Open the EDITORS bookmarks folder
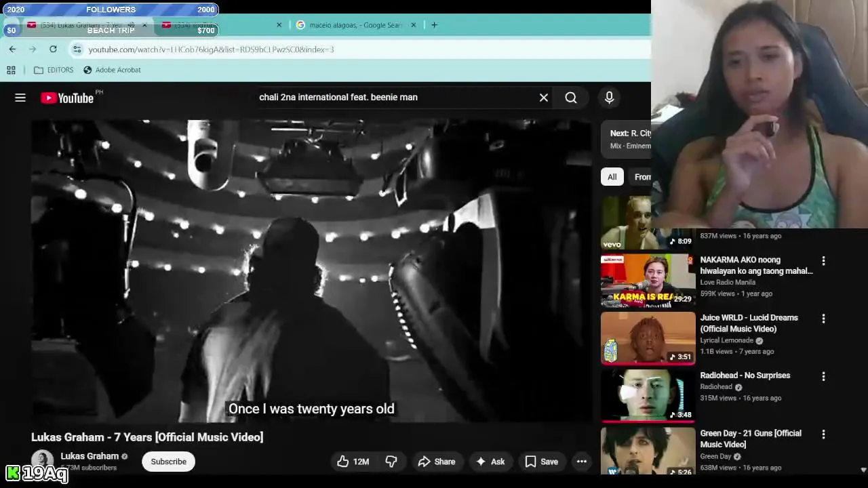The width and height of the screenshot is (868, 488). [x=54, y=70]
